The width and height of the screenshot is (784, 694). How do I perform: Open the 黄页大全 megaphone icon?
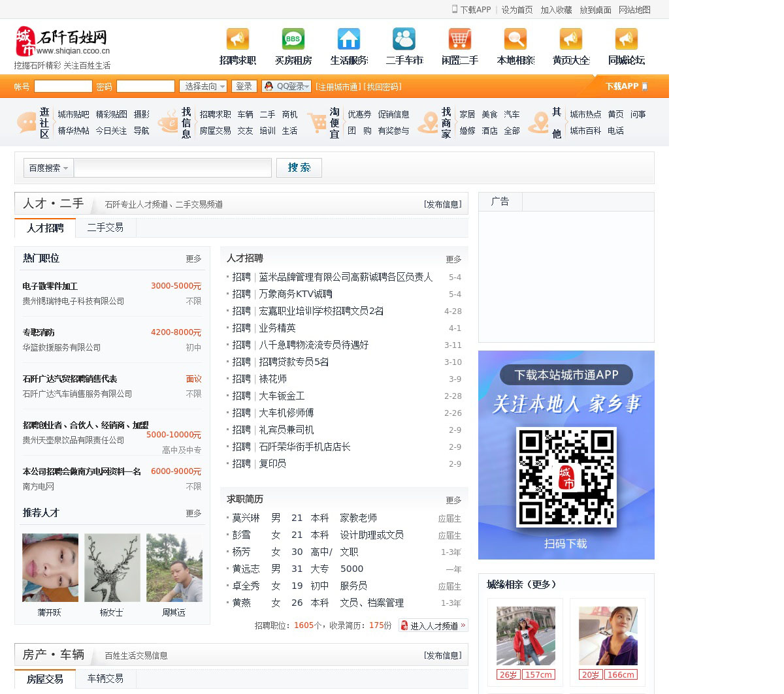[570, 39]
